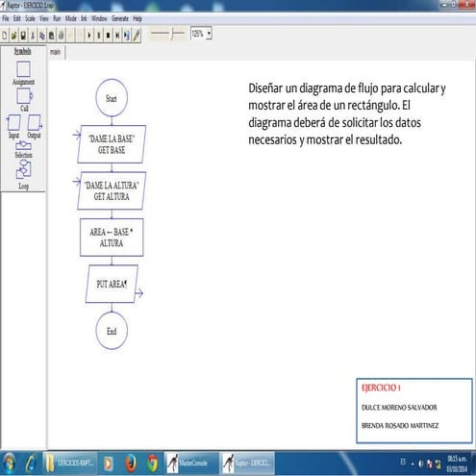476x476 pixels.
Task: Click the Start node in flowchart
Action: coord(112,98)
